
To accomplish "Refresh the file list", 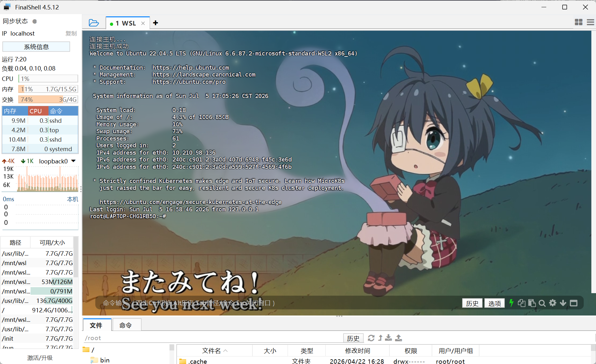I will [371, 338].
